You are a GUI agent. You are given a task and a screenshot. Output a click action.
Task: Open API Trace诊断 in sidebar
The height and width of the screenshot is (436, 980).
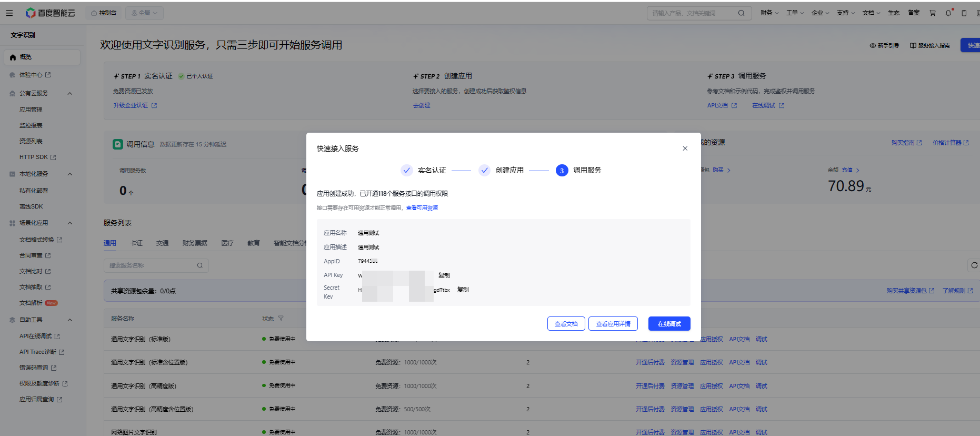point(42,352)
